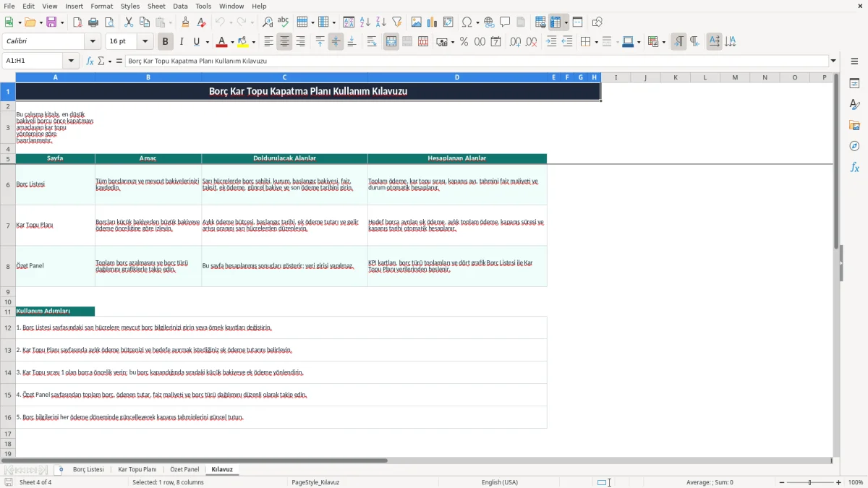Open the sidebar Styles deck
Image resolution: width=868 pixels, height=488 pixels.
(854, 105)
